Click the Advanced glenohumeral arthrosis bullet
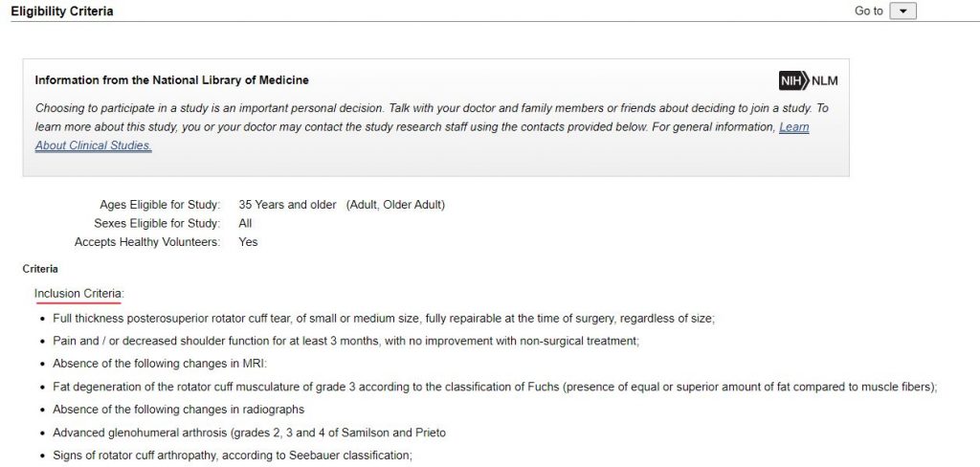The image size is (980, 467). (249, 433)
